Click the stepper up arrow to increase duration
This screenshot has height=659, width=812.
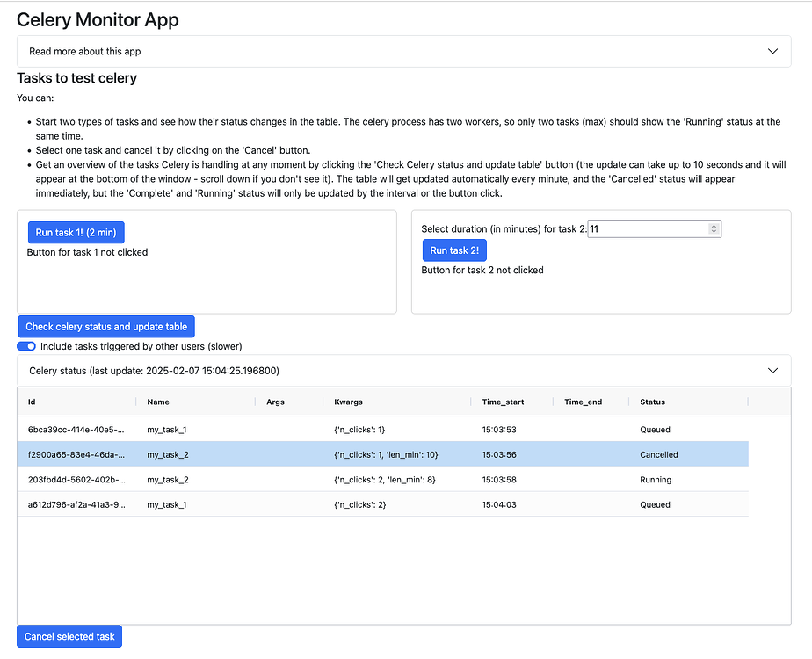click(x=714, y=225)
